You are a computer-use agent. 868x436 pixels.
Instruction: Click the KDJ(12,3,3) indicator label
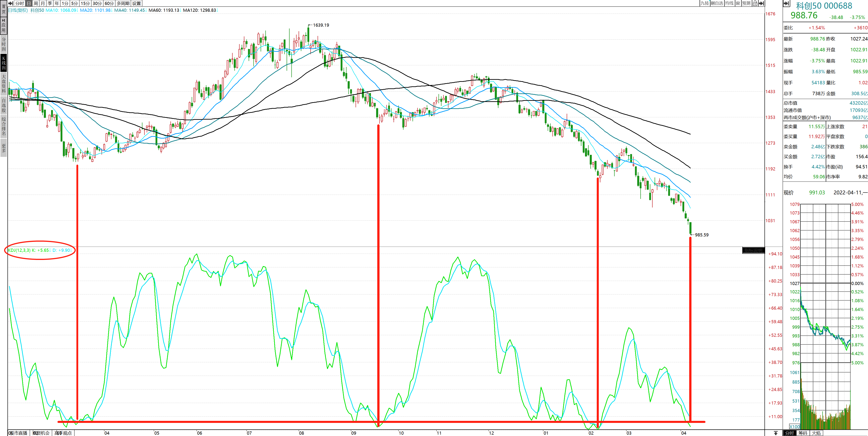[x=19, y=250]
